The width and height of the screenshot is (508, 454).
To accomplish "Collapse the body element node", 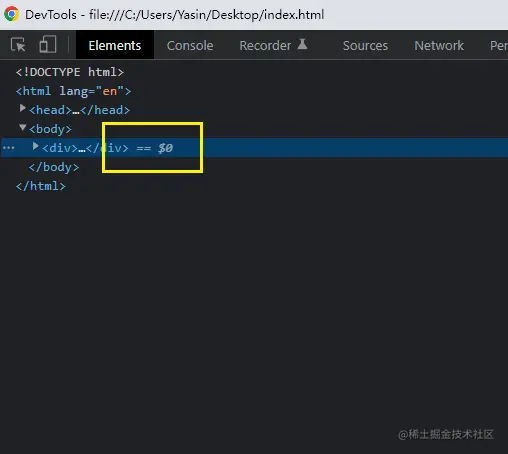I will coord(22,127).
